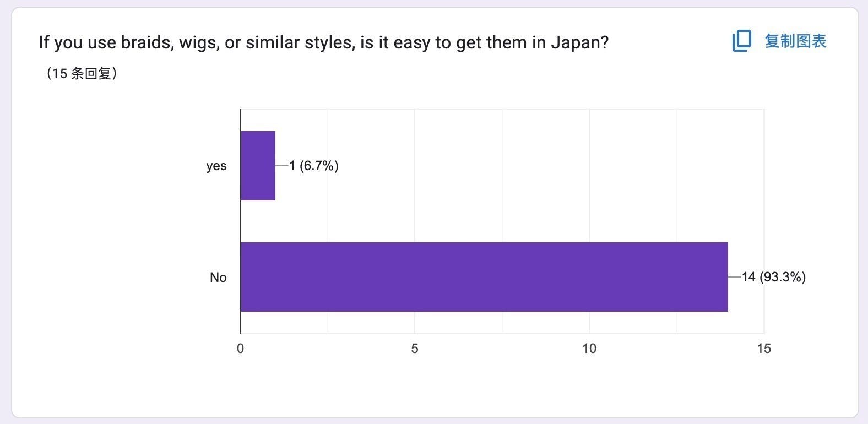Click the "0" tick on the horizontal axis
868x424 pixels.
pyautogui.click(x=240, y=349)
